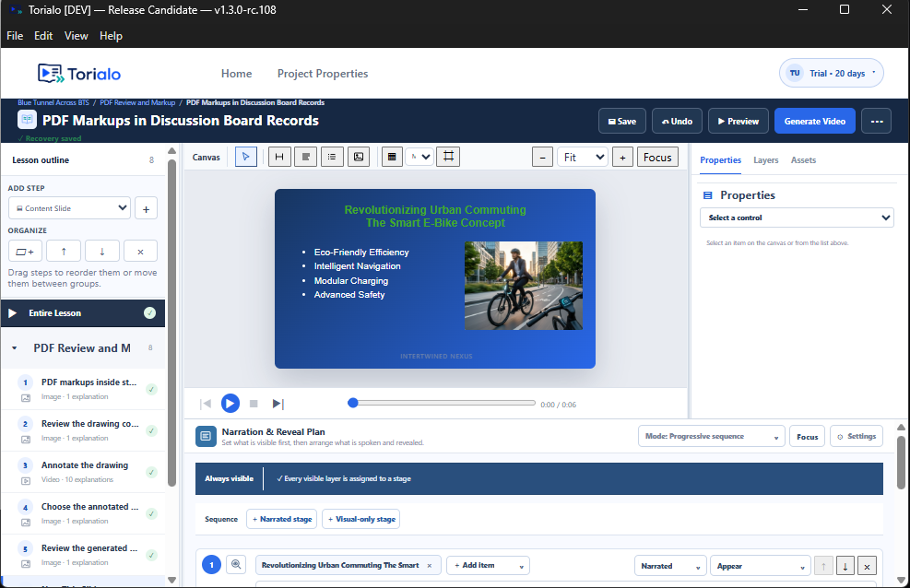910x588 pixels.
Task: Toggle check for Review the drawing step
Action: point(151,430)
